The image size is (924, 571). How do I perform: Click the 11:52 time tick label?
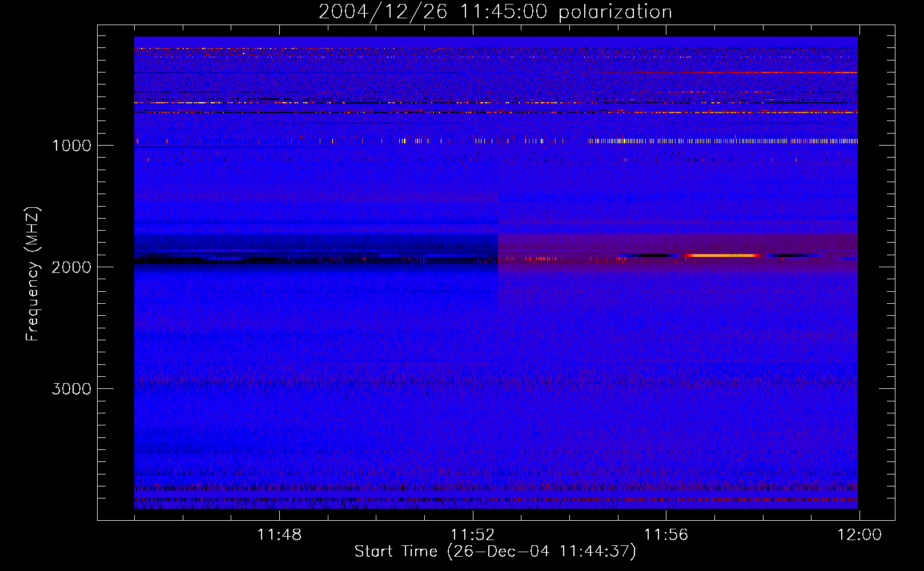pyautogui.click(x=473, y=535)
